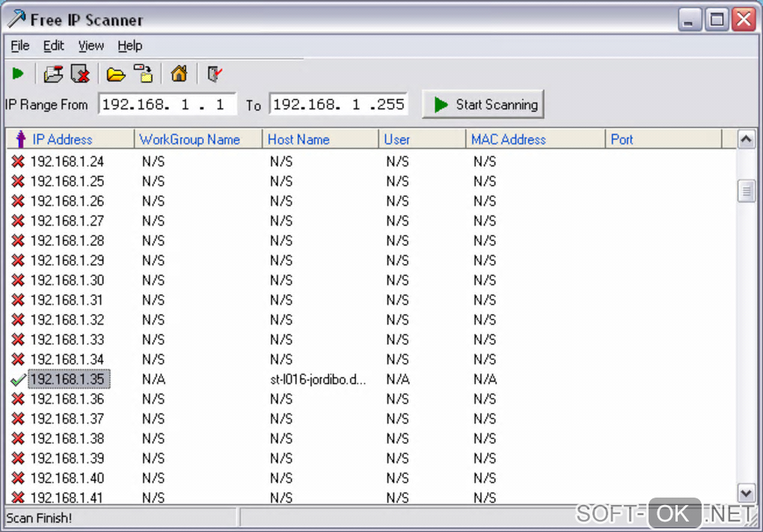Click the red X status icon for 192.168.1.38
This screenshot has width=763, height=532.
coord(18,438)
